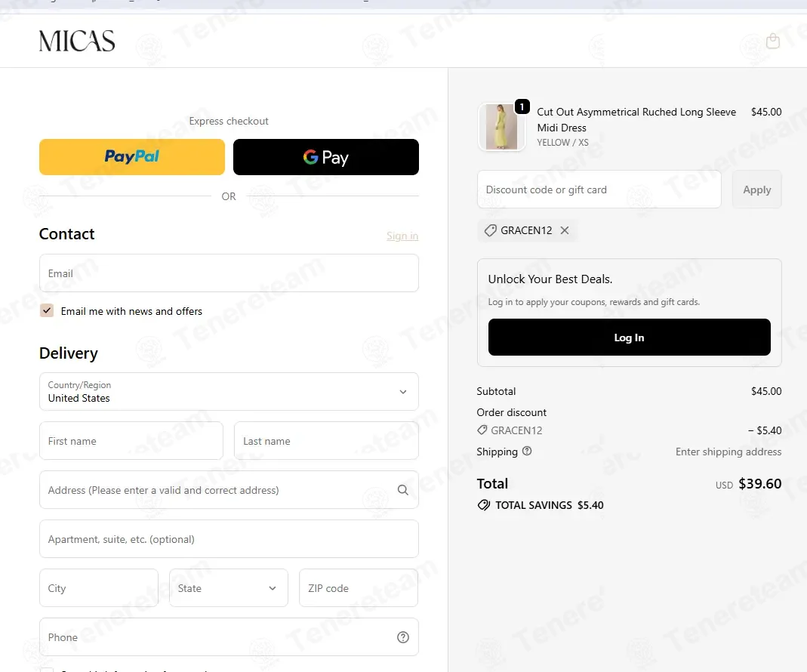Click the Apartment, suite, etc. field
The image size is (807, 672).
point(229,538)
